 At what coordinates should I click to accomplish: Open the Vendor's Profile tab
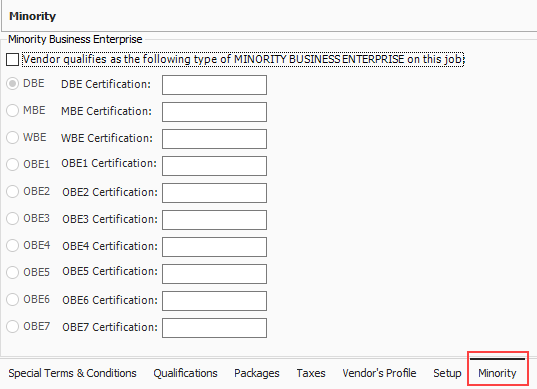[x=379, y=373]
